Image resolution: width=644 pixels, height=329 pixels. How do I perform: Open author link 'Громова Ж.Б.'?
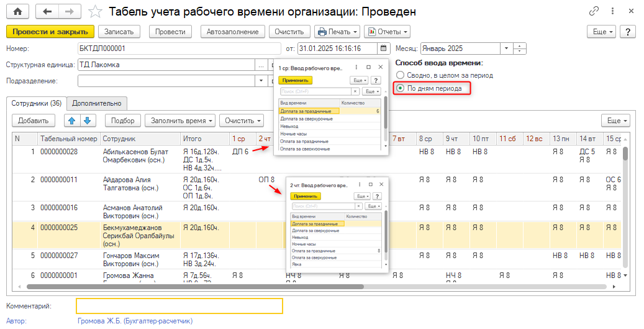click(135, 321)
